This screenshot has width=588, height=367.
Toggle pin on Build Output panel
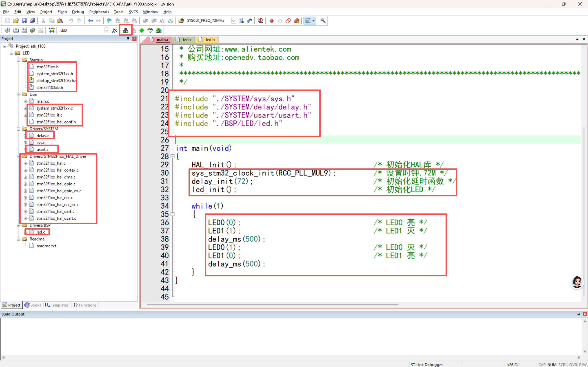pyautogui.click(x=579, y=314)
